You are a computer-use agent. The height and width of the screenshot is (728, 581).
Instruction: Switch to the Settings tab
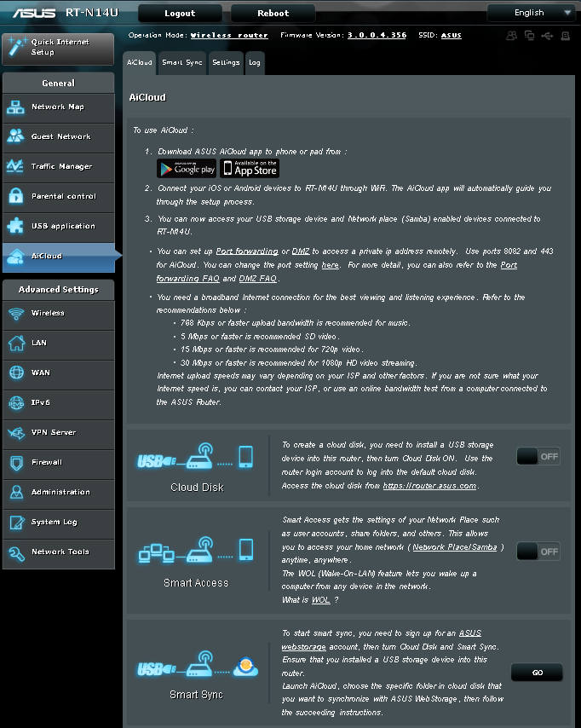point(226,63)
